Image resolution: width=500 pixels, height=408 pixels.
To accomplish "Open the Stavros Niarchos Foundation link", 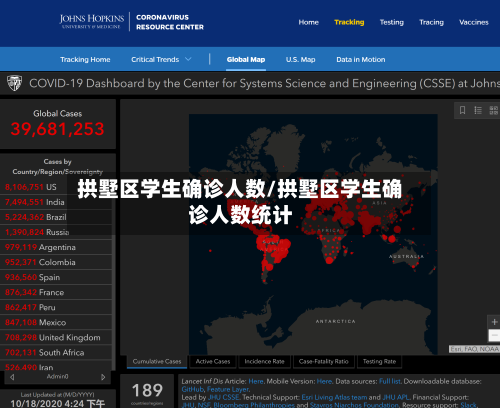I will click(354, 405).
